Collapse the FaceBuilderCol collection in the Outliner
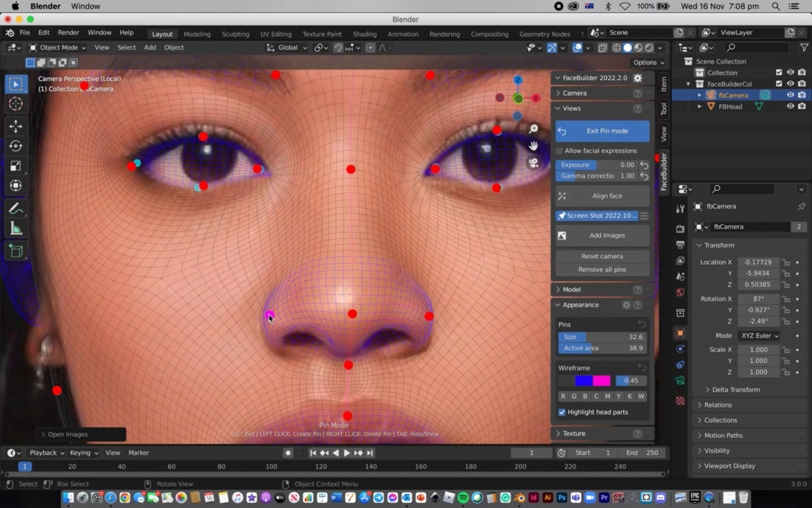The width and height of the screenshot is (812, 508). click(x=688, y=84)
